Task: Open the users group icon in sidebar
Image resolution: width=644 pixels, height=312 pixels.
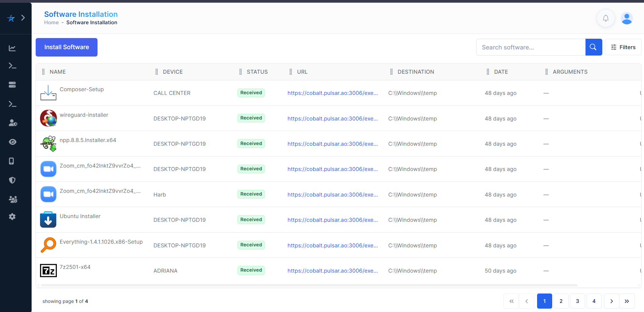Action: pyautogui.click(x=13, y=199)
